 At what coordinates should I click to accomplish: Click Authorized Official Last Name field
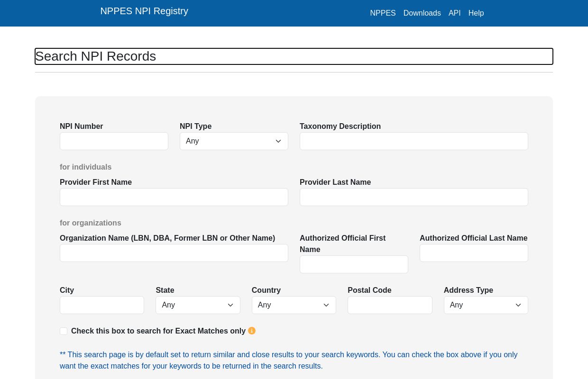474,253
